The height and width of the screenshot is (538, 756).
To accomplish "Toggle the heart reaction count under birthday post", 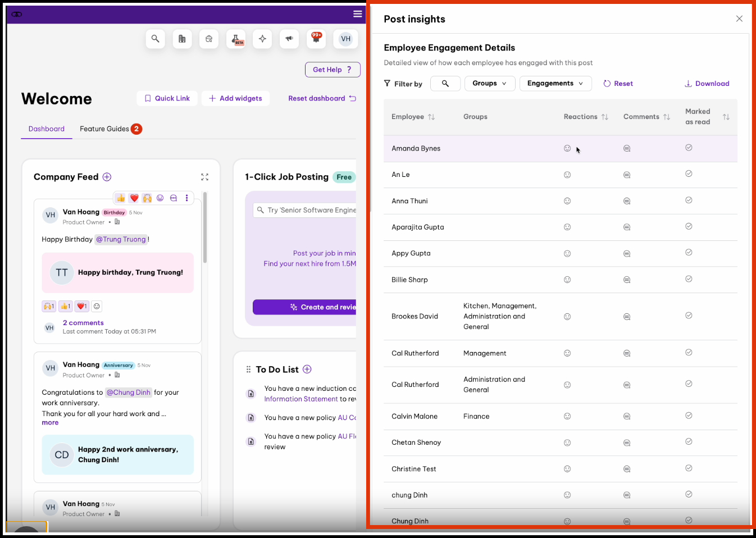I will (x=81, y=306).
